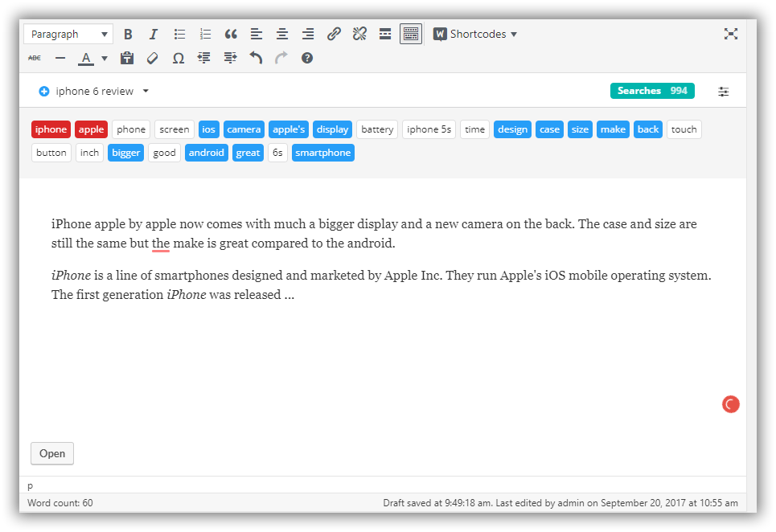Toggle the toolbar kitchen sink
Viewport: 776px width, 532px height.
pyautogui.click(x=411, y=34)
